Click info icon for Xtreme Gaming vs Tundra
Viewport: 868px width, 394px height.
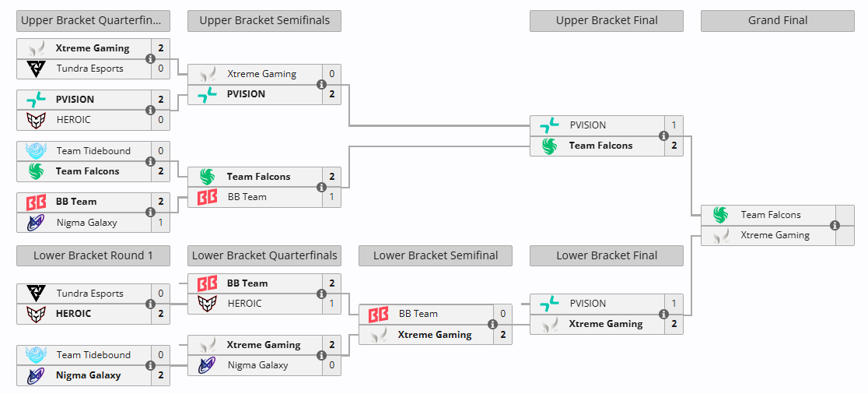[150, 58]
